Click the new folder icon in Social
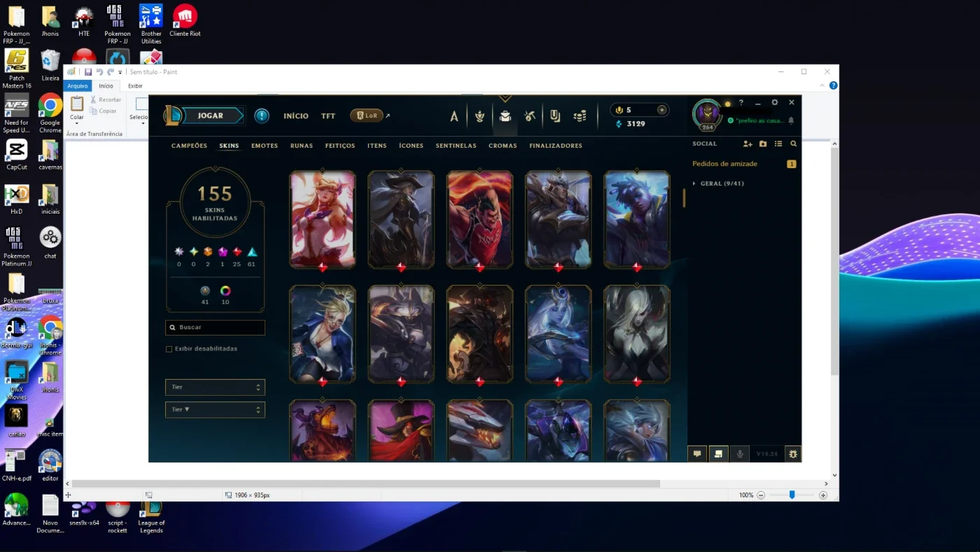This screenshot has width=980, height=552. (x=763, y=144)
